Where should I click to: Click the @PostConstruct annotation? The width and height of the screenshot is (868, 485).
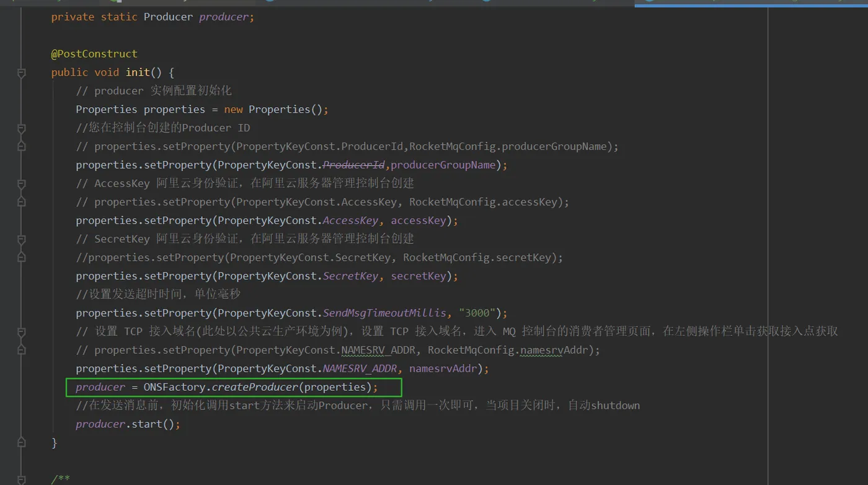coord(94,54)
